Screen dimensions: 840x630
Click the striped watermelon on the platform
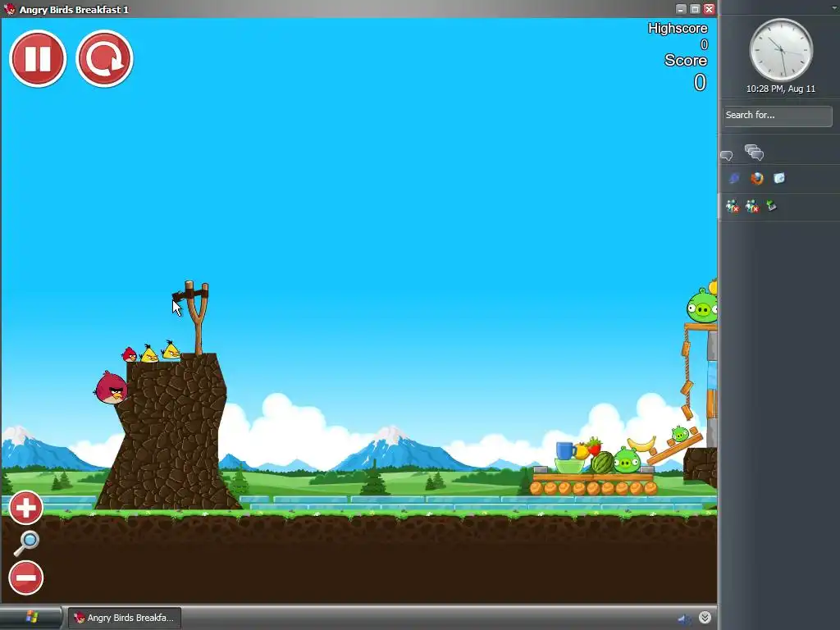[x=602, y=463]
